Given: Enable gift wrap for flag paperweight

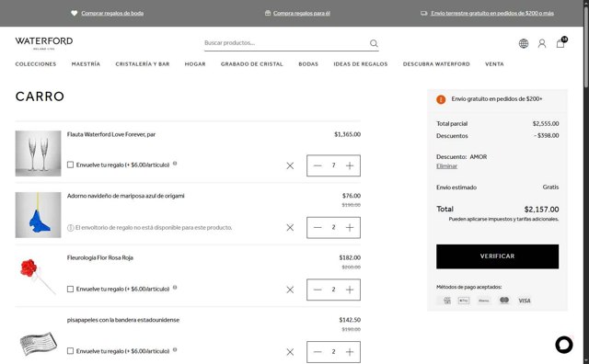Looking at the screenshot, I should [x=70, y=351].
